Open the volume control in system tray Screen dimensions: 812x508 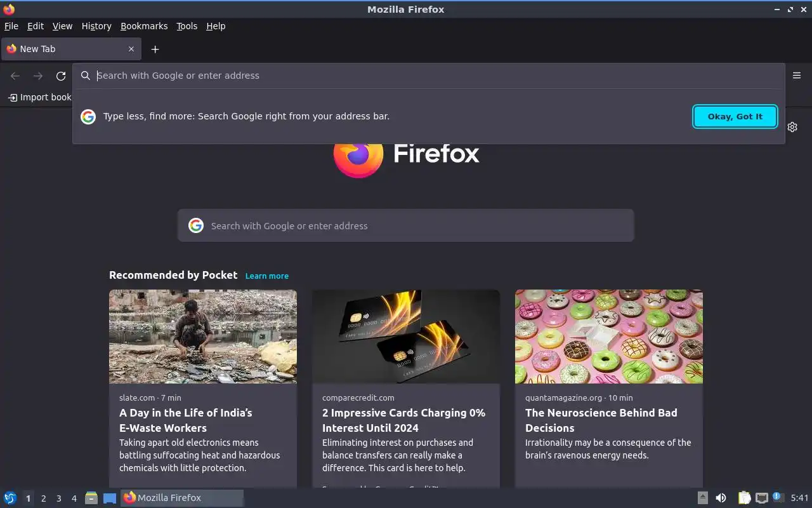721,498
